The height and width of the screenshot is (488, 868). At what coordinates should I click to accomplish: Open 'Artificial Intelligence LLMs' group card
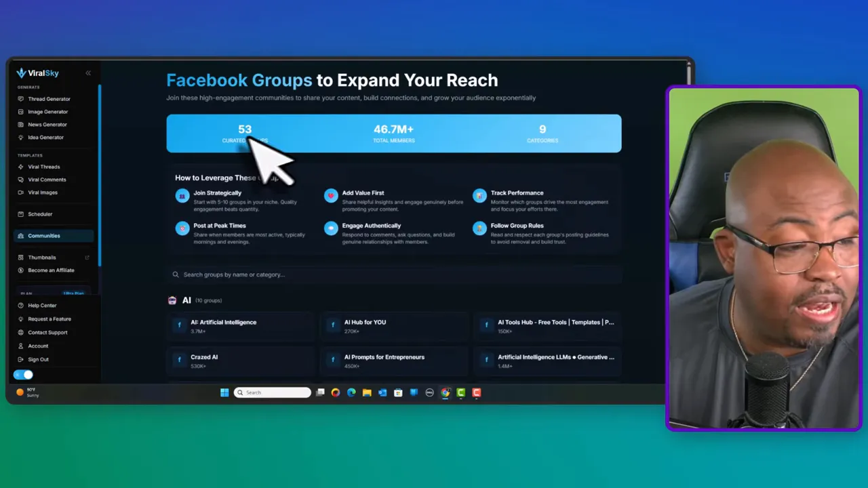pyautogui.click(x=548, y=361)
